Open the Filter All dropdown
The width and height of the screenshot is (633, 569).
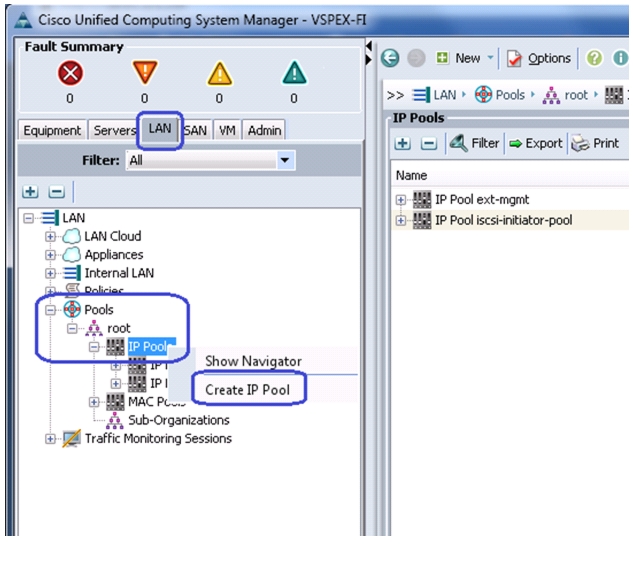point(210,160)
